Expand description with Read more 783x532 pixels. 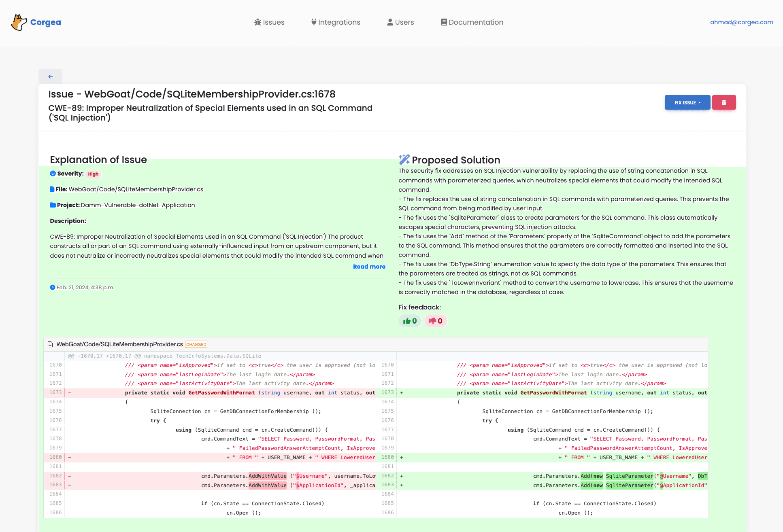(369, 267)
